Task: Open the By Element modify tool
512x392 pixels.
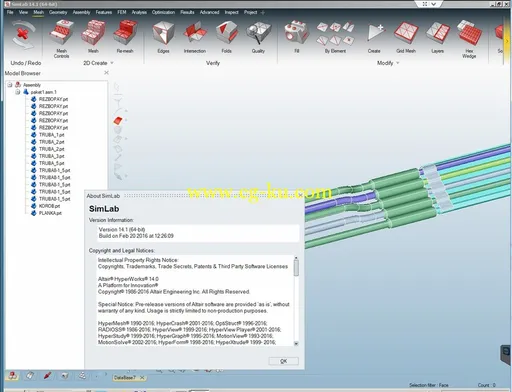Action: 335,37
